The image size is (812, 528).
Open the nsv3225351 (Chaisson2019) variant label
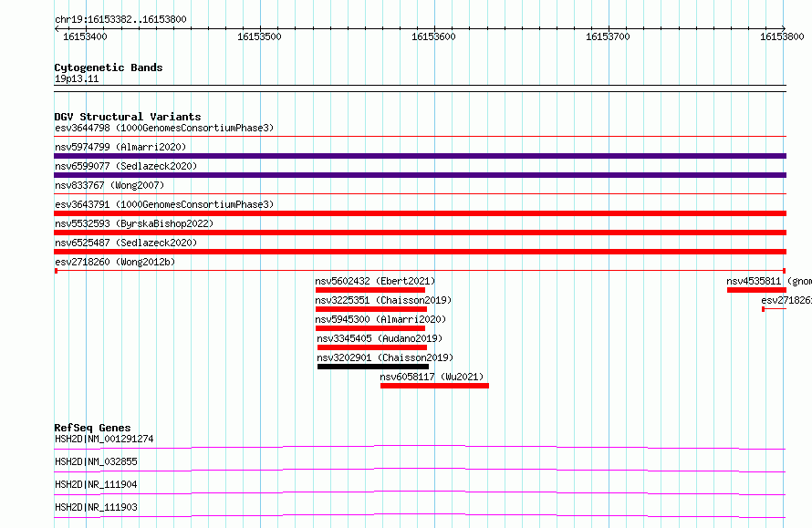click(x=383, y=300)
